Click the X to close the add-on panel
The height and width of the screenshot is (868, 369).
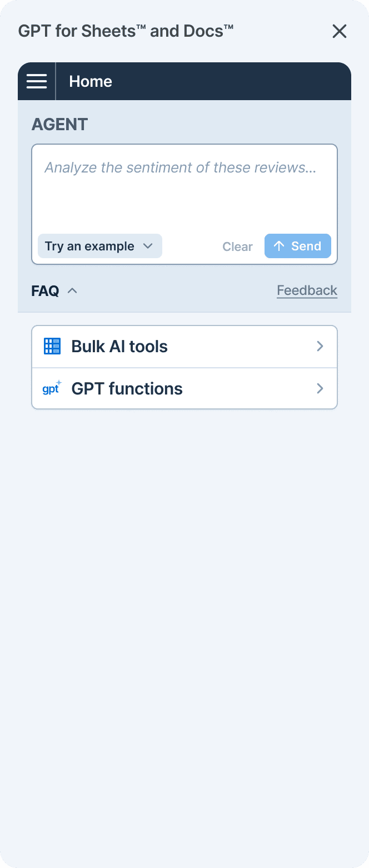340,31
